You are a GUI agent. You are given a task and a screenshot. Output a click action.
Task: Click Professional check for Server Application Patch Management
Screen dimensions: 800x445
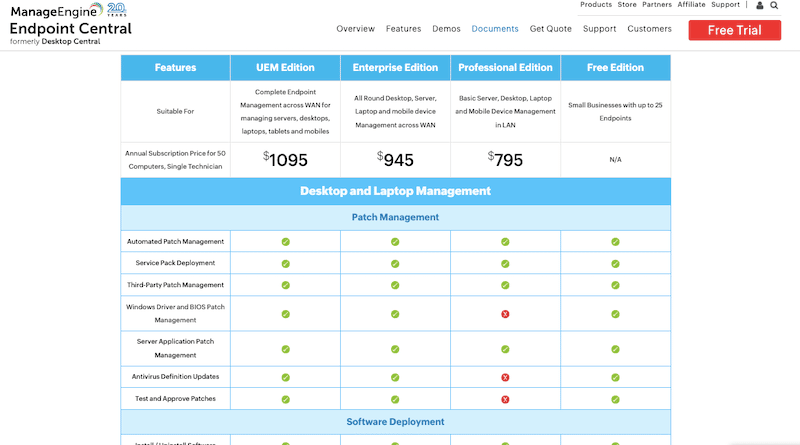coord(505,350)
